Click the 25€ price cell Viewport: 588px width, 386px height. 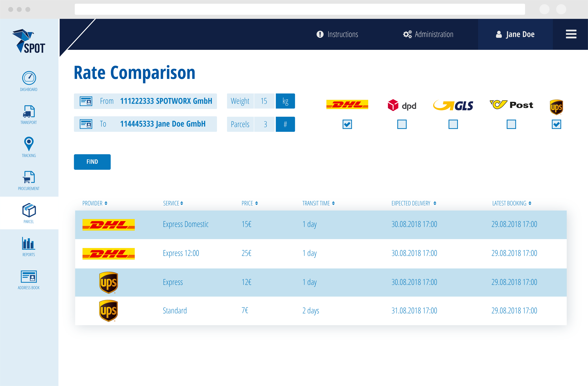246,253
